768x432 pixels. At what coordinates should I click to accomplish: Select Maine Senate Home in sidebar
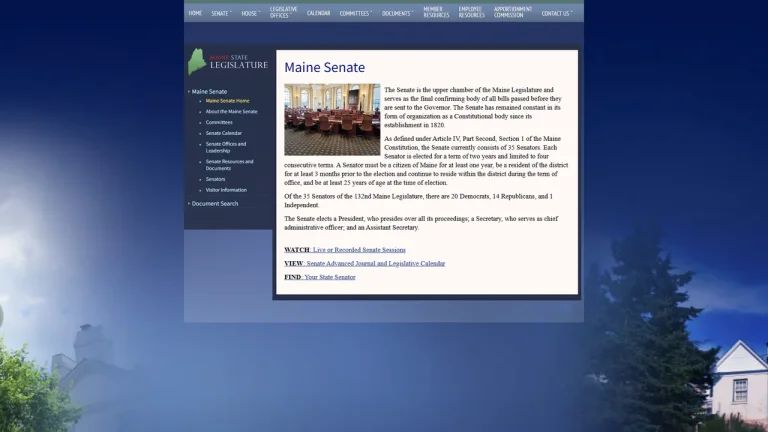tap(227, 101)
